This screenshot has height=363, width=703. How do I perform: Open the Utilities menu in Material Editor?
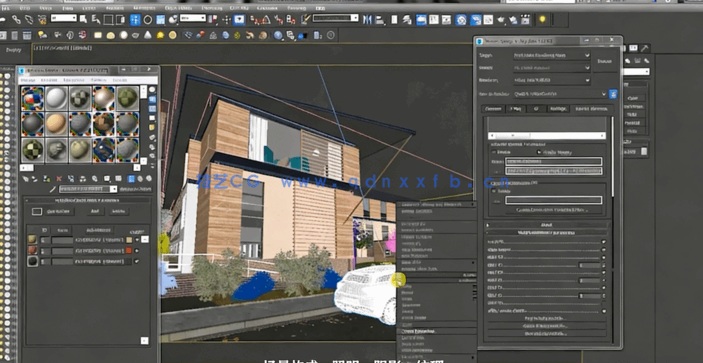click(120, 80)
